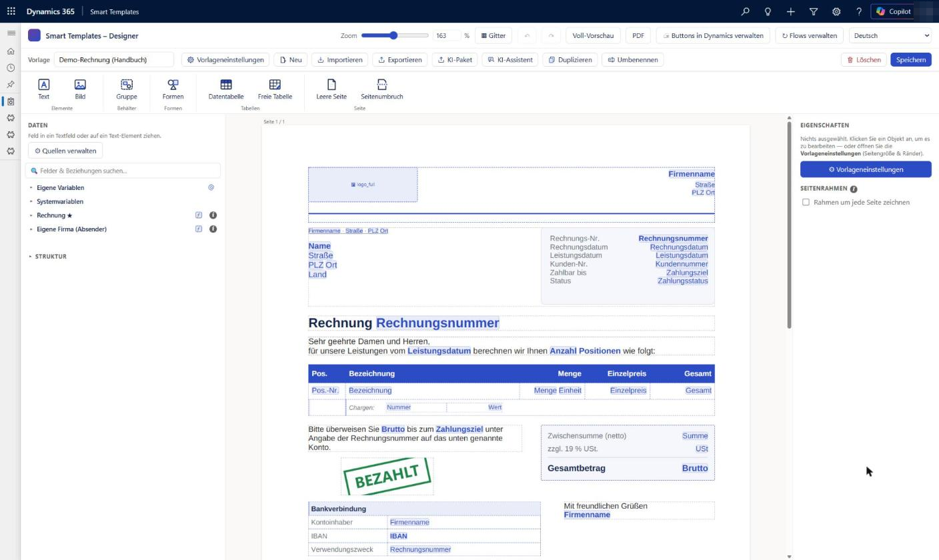Insert a Datentabelle
Image resolution: width=939 pixels, height=560 pixels.
point(226,89)
